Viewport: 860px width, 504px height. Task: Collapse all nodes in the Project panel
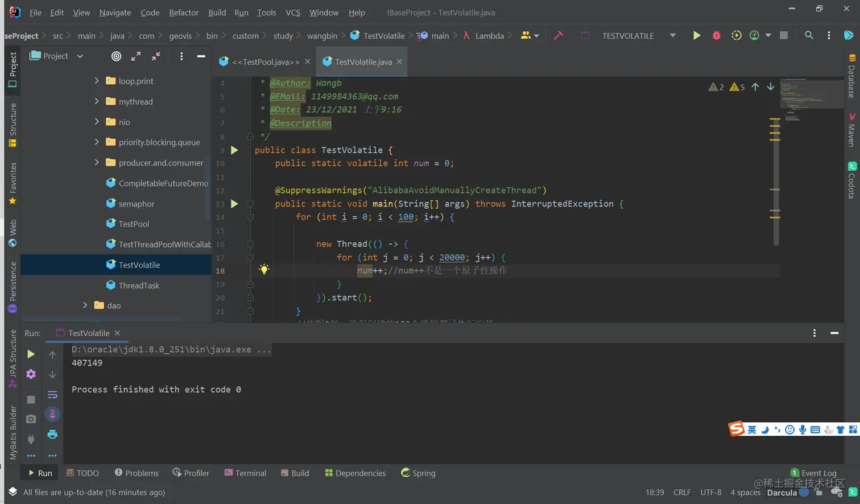point(155,56)
